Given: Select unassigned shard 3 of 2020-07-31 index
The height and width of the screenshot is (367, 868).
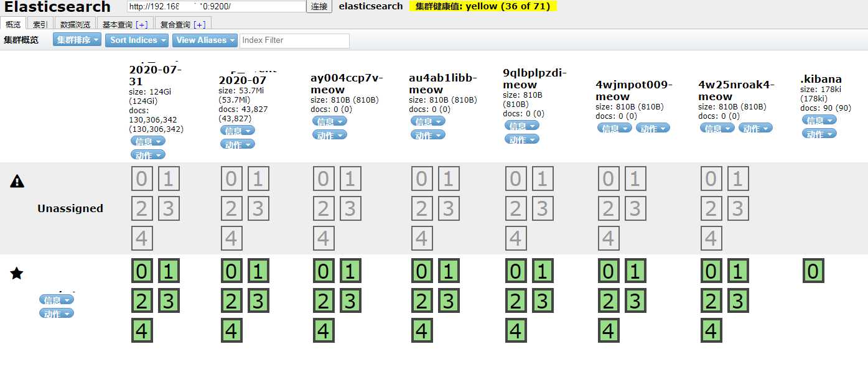Looking at the screenshot, I should point(169,209).
